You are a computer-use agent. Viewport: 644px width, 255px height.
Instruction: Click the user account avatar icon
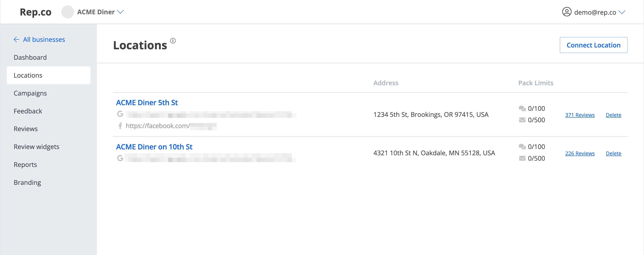click(x=566, y=12)
